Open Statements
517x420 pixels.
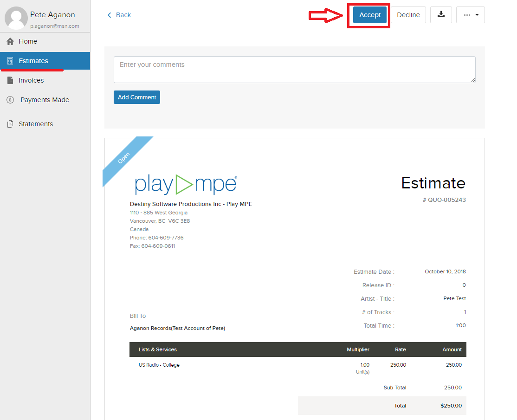click(45, 124)
